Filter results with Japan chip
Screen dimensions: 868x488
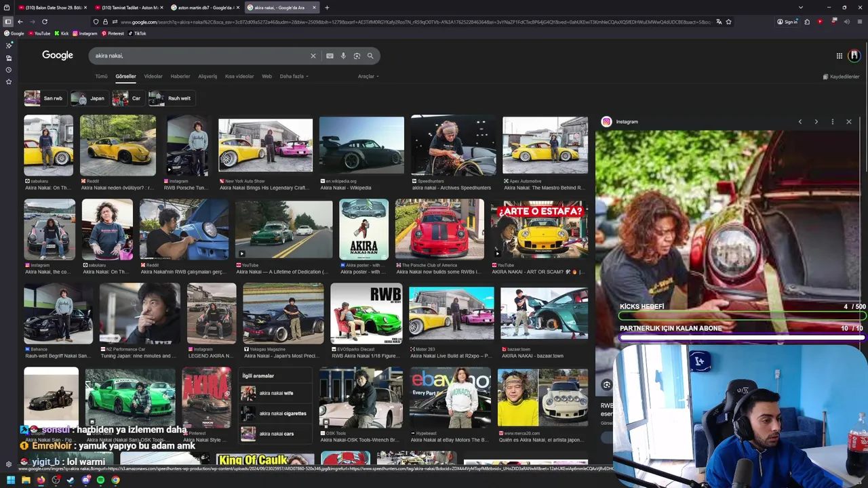(x=89, y=98)
